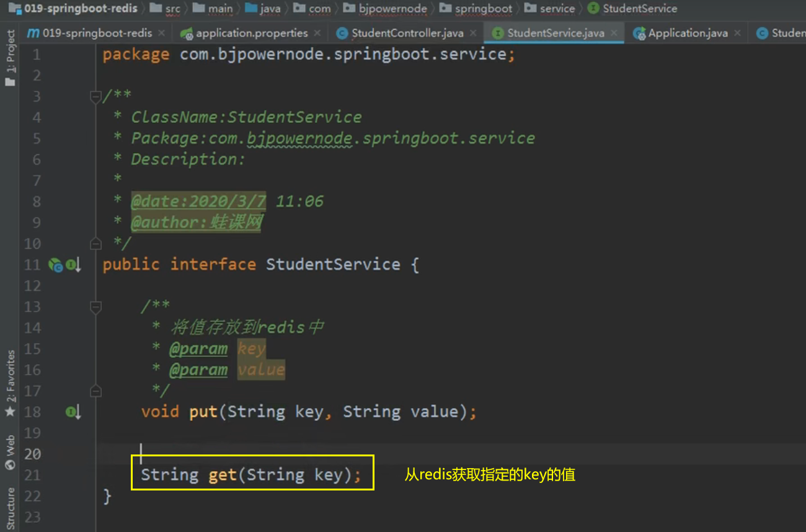Select the StudentService breadcrumb item

[632, 8]
